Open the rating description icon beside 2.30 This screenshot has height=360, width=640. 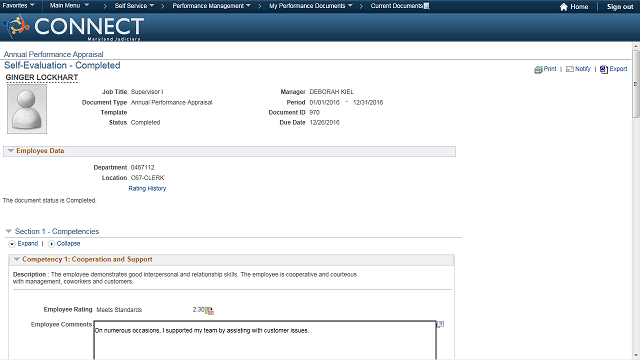pos(209,311)
